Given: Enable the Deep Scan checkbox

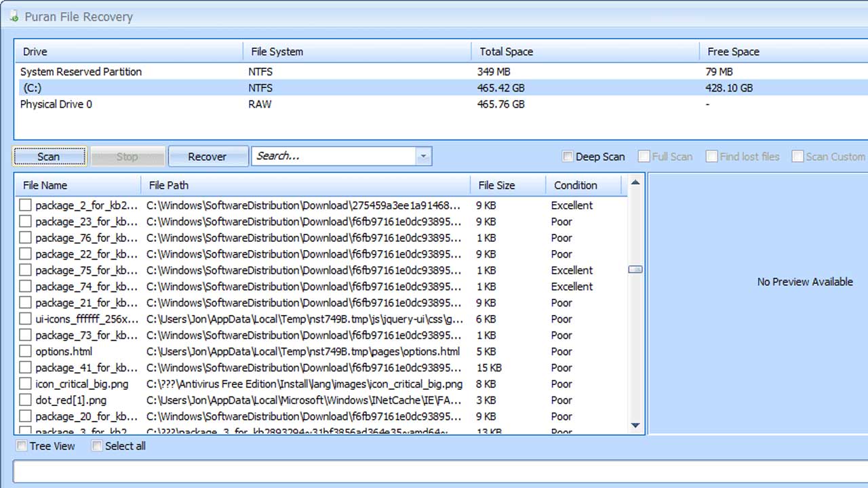Looking at the screenshot, I should (x=568, y=157).
